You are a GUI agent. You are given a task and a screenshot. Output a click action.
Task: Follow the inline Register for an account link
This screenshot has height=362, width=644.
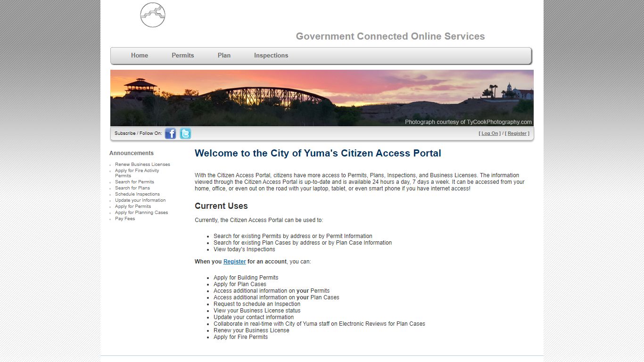coord(235,262)
